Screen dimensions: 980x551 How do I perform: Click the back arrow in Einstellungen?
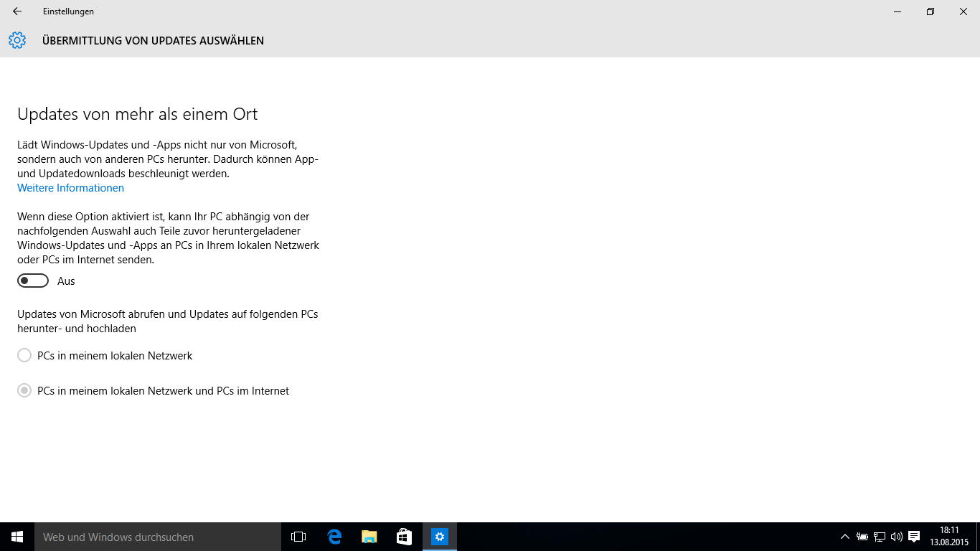pyautogui.click(x=17, y=11)
